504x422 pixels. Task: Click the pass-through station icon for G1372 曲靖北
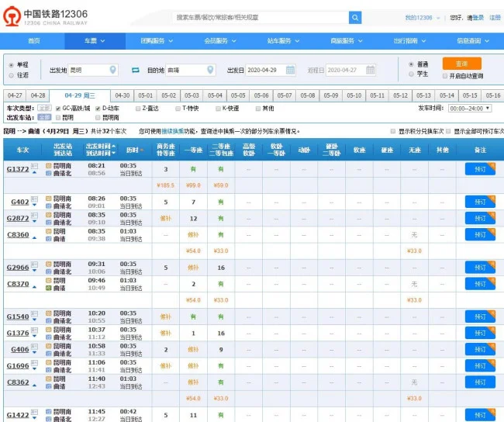(49, 173)
